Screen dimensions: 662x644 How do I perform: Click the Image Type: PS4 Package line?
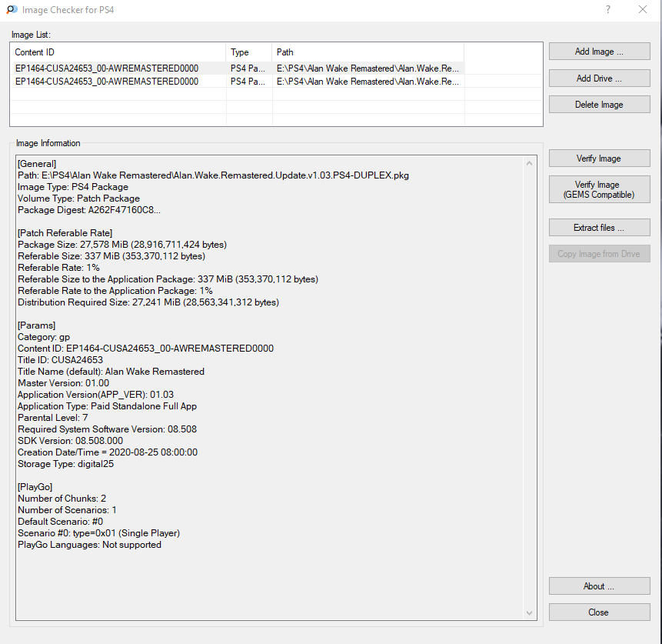click(x=73, y=187)
